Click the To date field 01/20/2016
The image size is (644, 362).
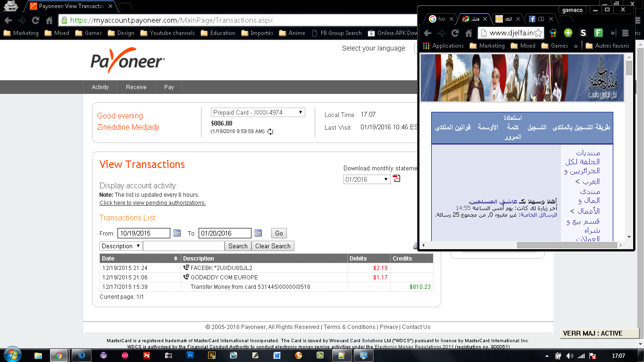(225, 233)
